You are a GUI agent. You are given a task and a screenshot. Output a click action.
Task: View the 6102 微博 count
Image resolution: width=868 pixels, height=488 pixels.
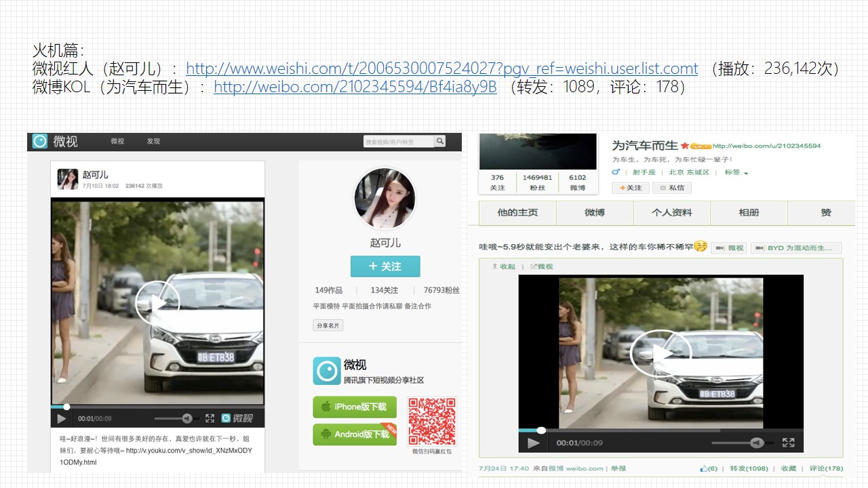(x=577, y=182)
